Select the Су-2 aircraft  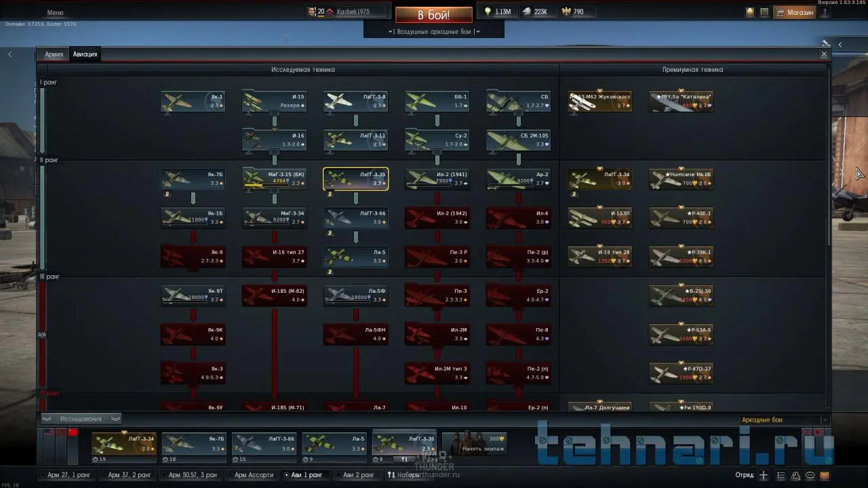(x=437, y=140)
